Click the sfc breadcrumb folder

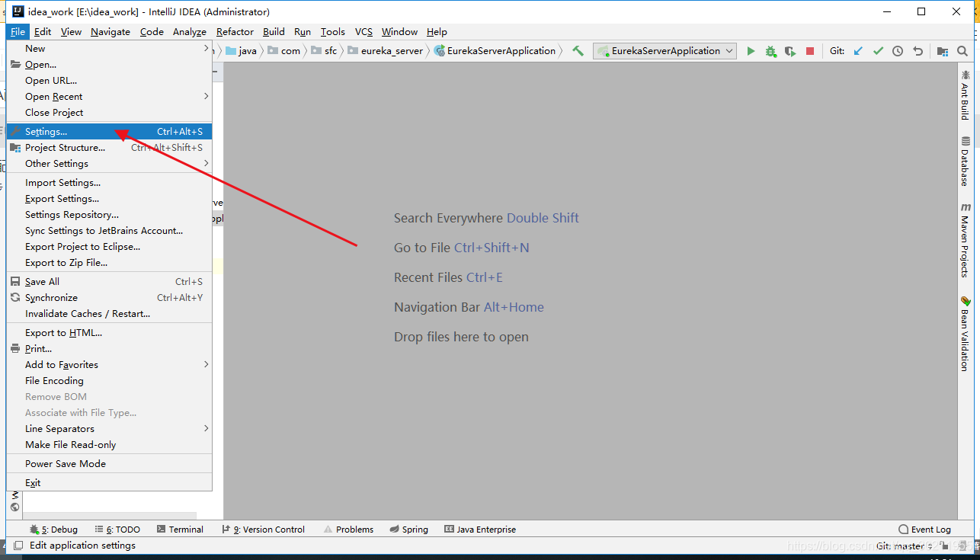[324, 51]
